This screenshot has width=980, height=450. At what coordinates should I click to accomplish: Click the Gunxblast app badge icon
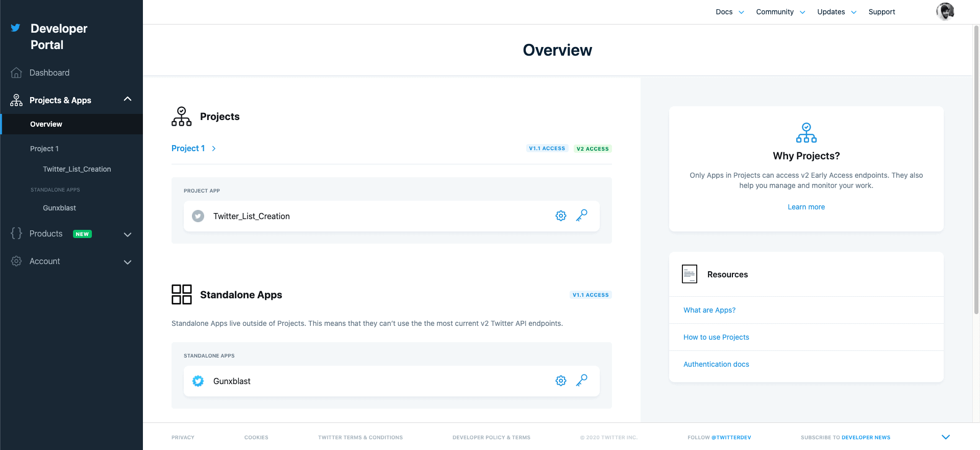pos(198,381)
